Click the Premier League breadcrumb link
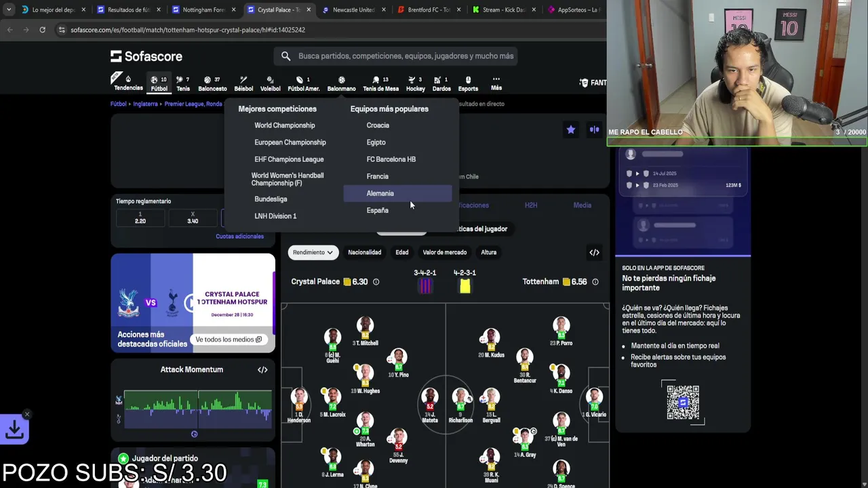Image resolution: width=868 pixels, height=488 pixels. click(193, 104)
